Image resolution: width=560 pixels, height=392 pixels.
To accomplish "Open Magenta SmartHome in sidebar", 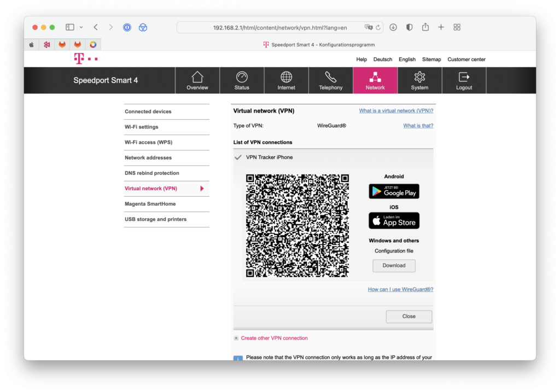I will click(166, 203).
